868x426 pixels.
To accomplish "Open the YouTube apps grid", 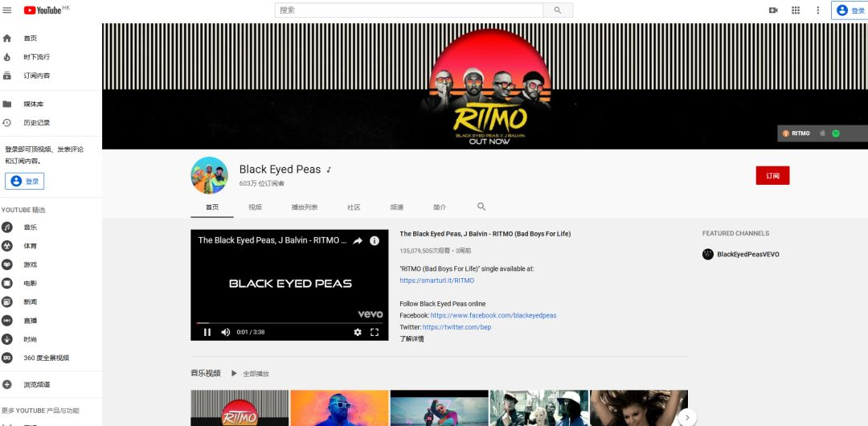I will coord(796,10).
